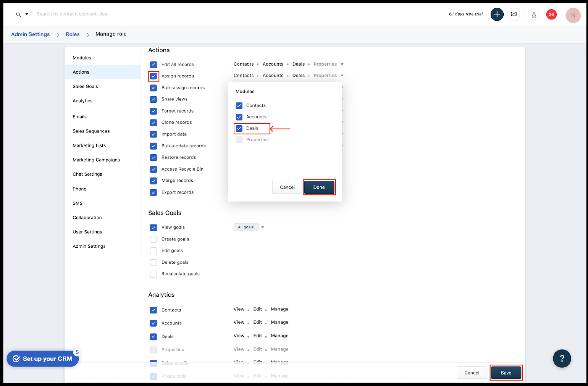Image resolution: width=588 pixels, height=386 pixels.
Task: Open Chat Settings sidebar item
Action: pyautogui.click(x=103, y=174)
